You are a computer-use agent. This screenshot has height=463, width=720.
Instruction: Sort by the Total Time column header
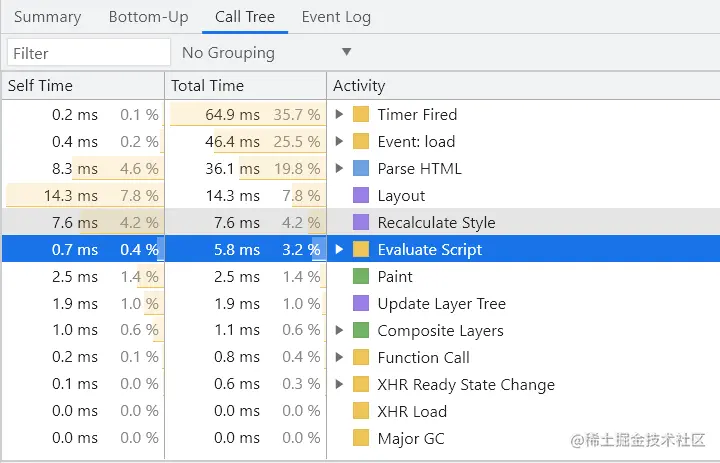[208, 86]
